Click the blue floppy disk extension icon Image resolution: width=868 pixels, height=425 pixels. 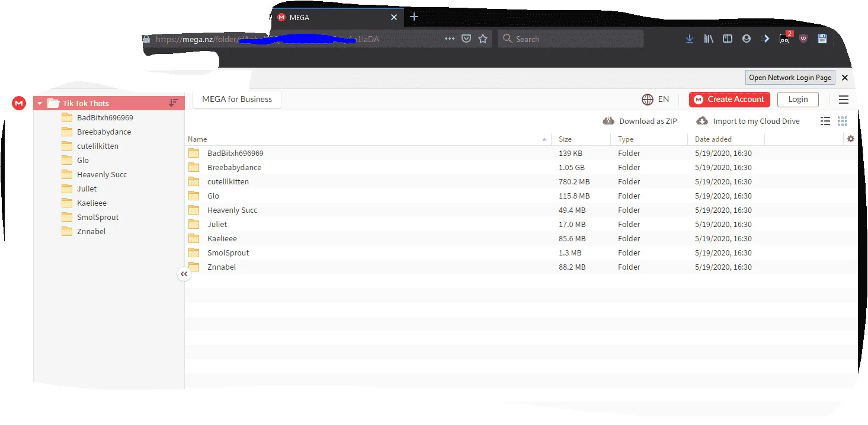point(822,39)
